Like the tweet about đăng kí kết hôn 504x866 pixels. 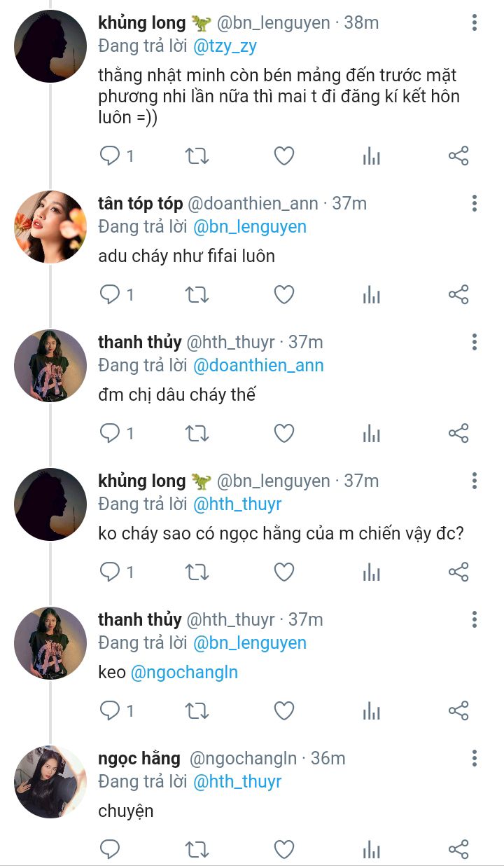click(283, 156)
